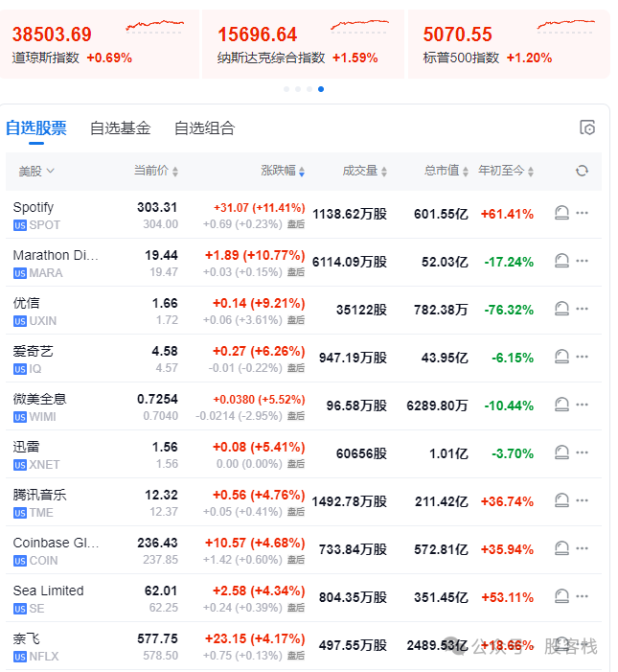
Task: Click MARA ticker symbol
Action: click(46, 273)
